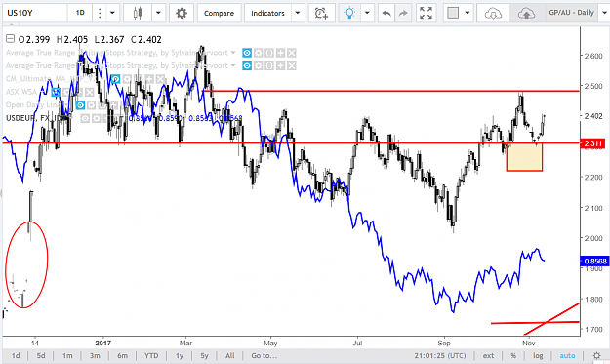Click the red 2.311 price label on the scale

592,143
